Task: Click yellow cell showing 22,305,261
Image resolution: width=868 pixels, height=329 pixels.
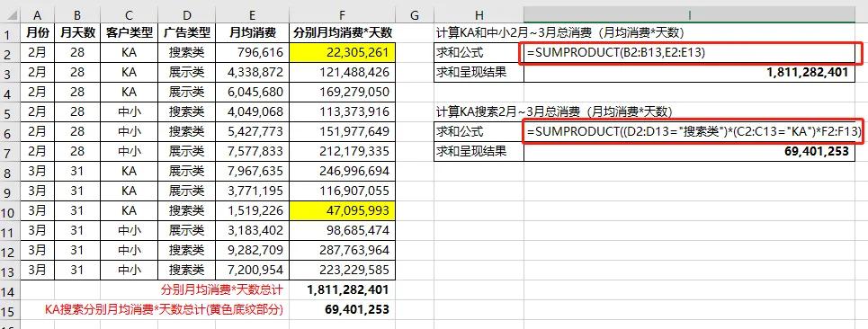Action: 342,52
